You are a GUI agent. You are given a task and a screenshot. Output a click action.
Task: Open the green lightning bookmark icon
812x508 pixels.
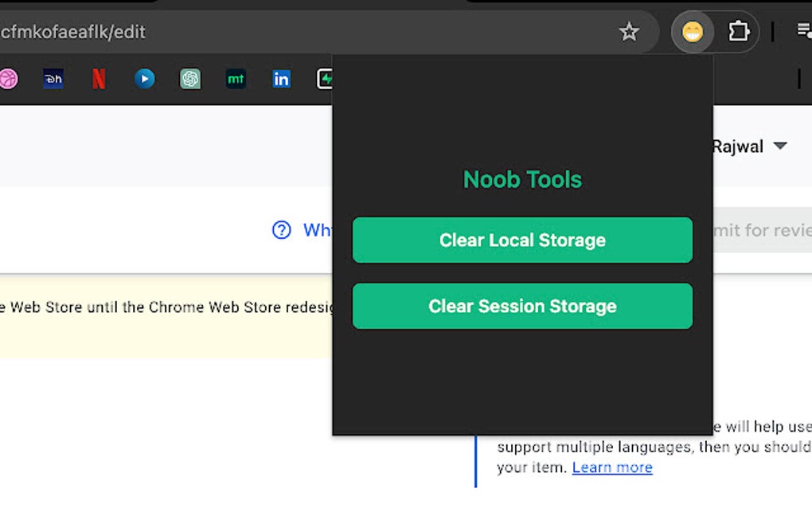point(325,78)
